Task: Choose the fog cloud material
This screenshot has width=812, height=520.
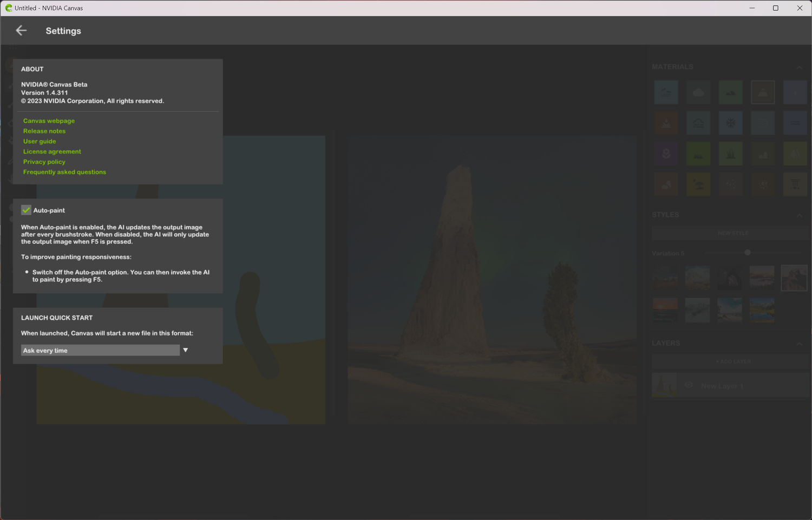Action: 698,123
